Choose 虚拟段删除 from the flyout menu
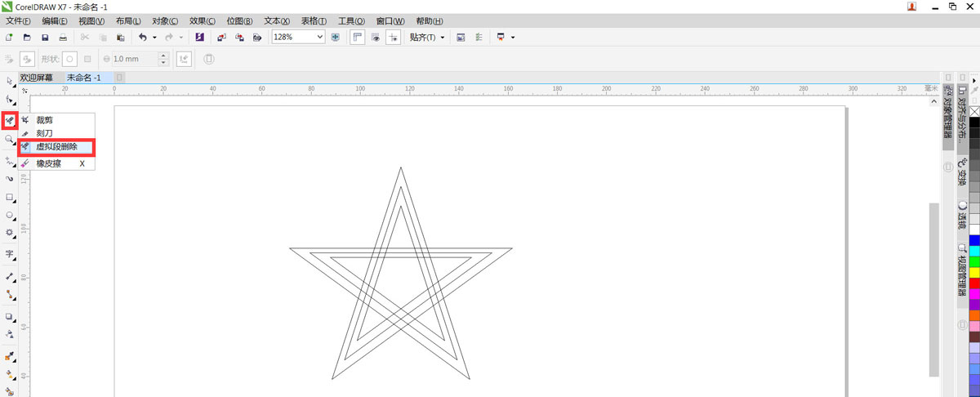Image resolution: width=980 pixels, height=397 pixels. [x=56, y=147]
